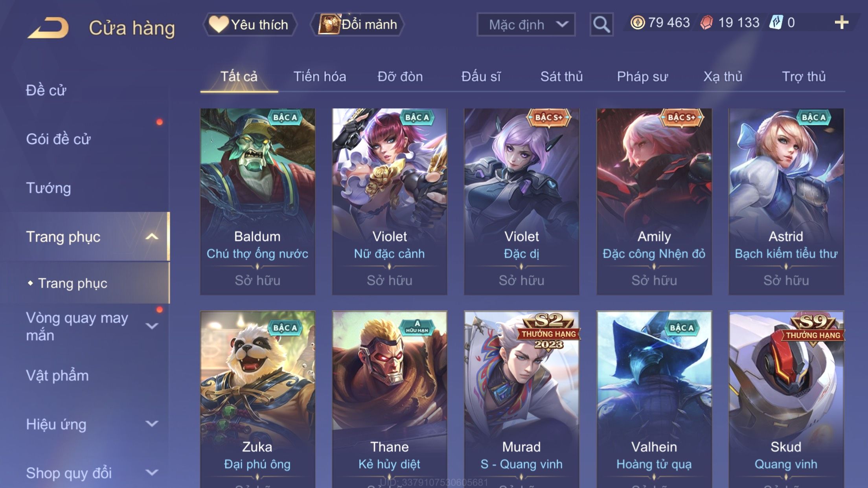Expand the Shop quy đổi section

152,472
